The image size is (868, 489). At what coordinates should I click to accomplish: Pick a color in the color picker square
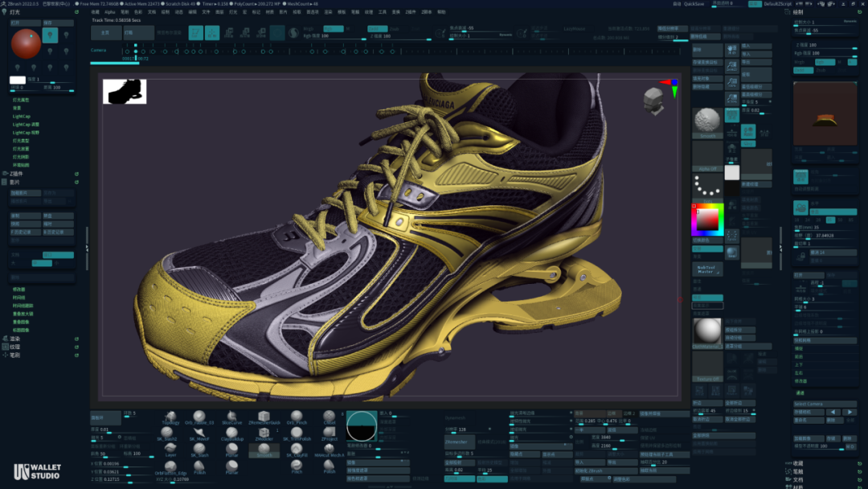click(x=707, y=220)
